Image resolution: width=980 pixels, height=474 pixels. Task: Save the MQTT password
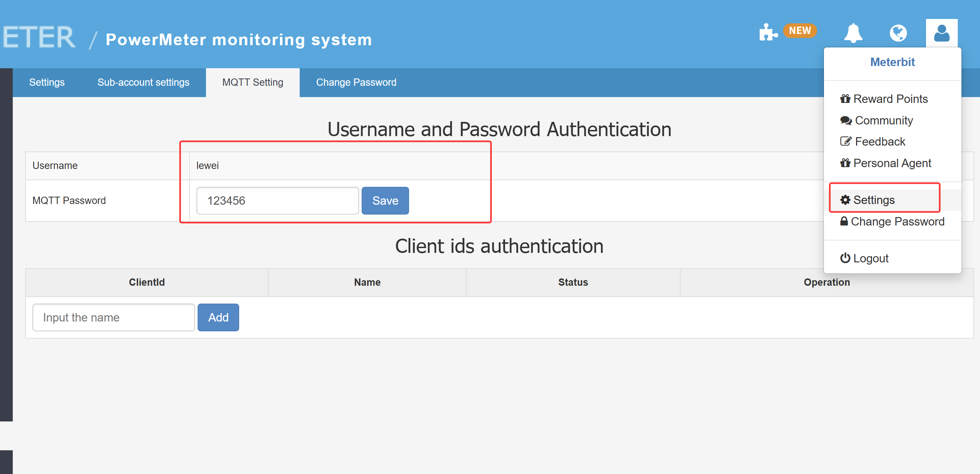tap(385, 201)
